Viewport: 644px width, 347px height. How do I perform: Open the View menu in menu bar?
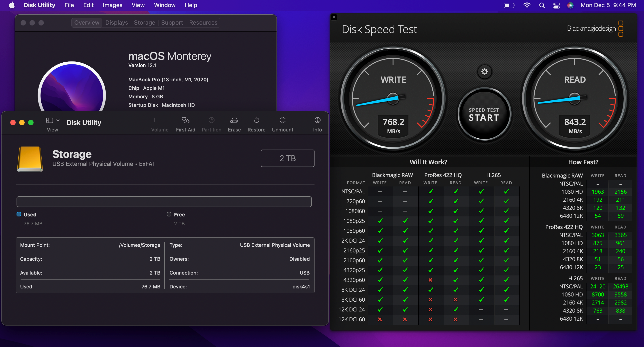point(138,5)
